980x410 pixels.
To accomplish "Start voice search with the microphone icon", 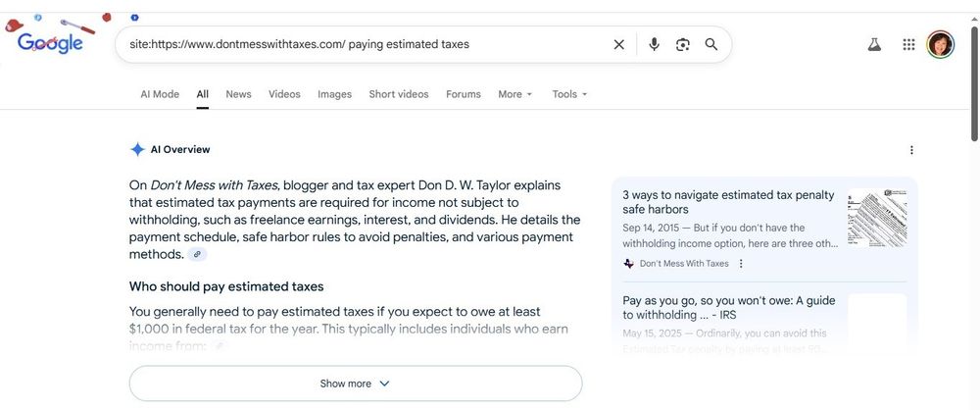I will point(654,44).
